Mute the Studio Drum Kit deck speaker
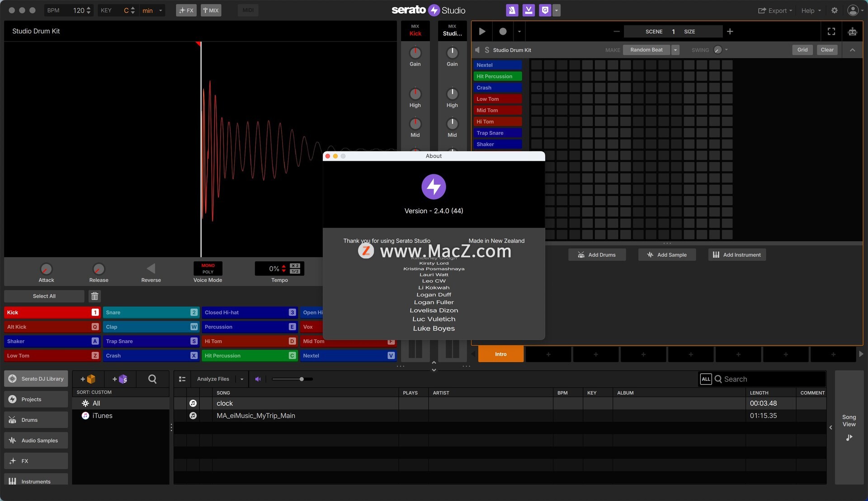 (477, 50)
